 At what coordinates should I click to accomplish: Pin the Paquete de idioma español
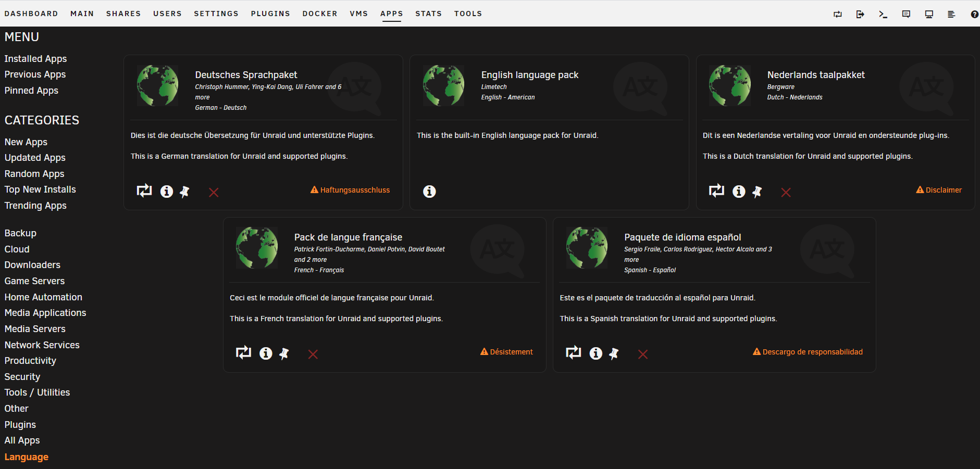point(614,354)
